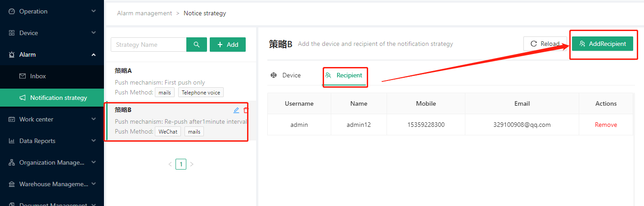Click the 策略B heading text
Viewport: 644px width, 206px height.
(281, 44)
